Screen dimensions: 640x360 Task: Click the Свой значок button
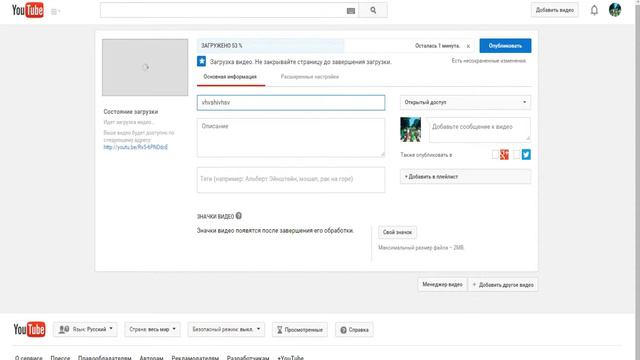point(398,232)
